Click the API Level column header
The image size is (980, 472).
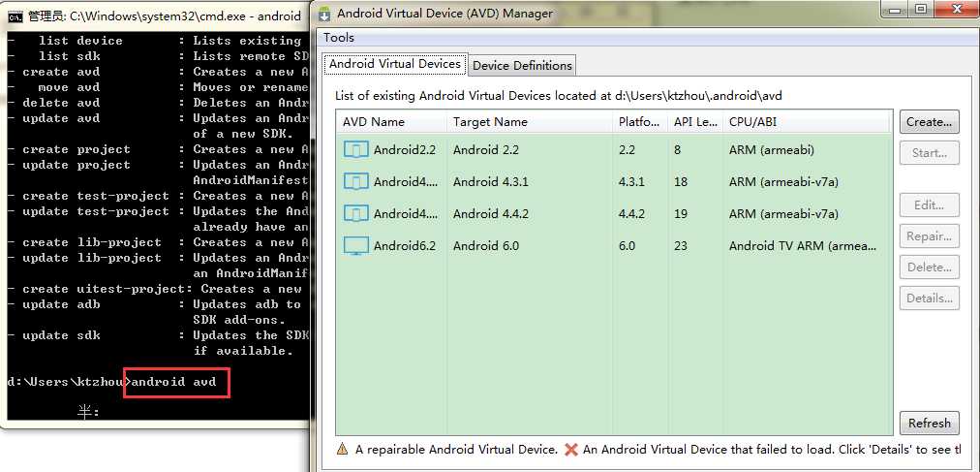click(695, 122)
